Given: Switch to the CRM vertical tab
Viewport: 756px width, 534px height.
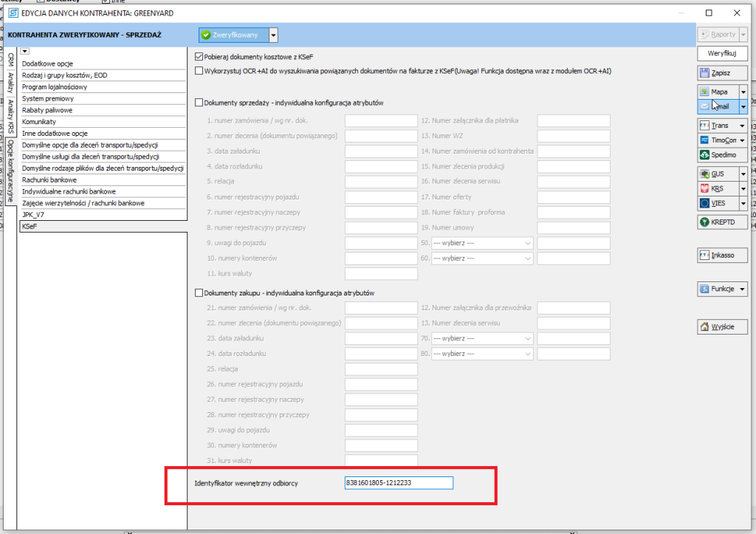Looking at the screenshot, I should point(10,60).
